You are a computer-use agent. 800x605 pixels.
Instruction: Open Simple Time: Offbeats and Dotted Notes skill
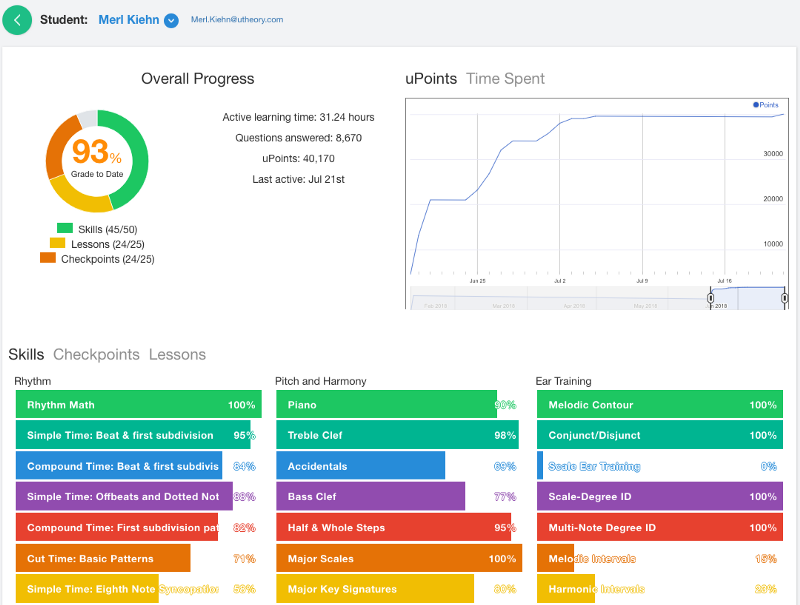click(139, 496)
